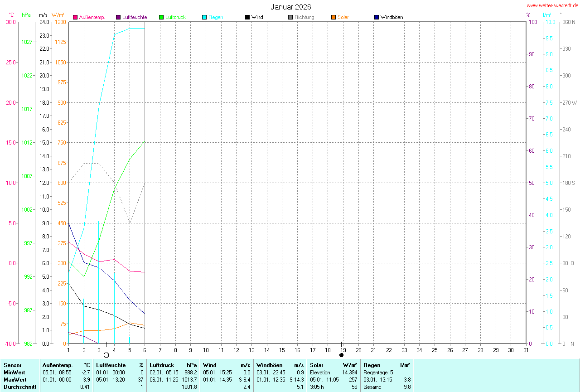The height and width of the screenshot is (392, 580).
Task: Open the www.wetter-suestedt.de link
Action: coord(552,5)
